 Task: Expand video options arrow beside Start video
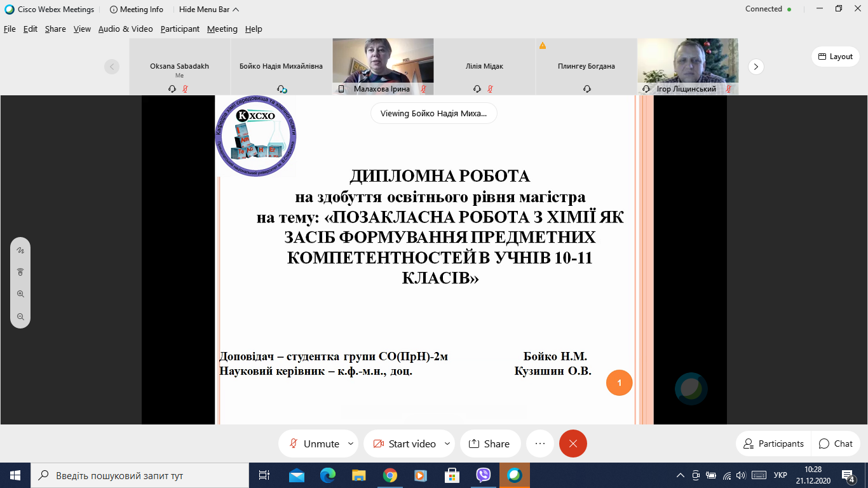[x=447, y=444]
